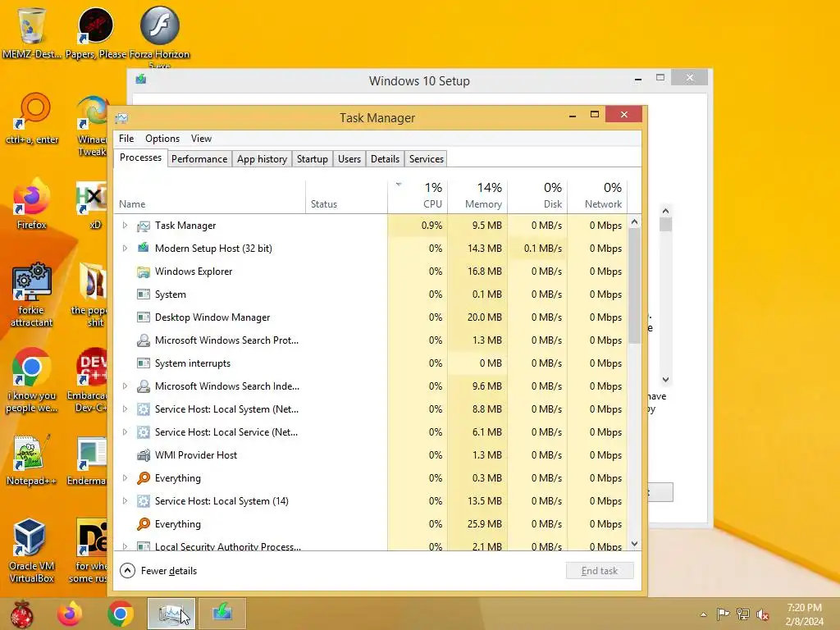840x630 pixels.
Task: Click the Desktop Window Manager process icon
Action: pyautogui.click(x=143, y=317)
